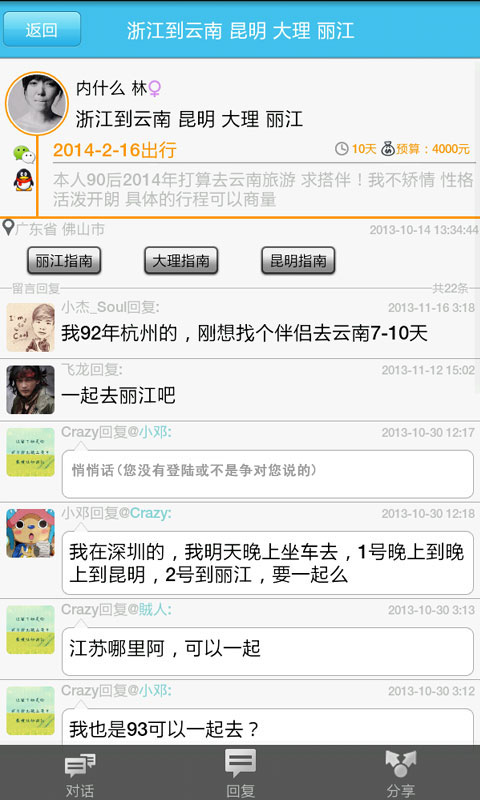Tap the clock icon next to 10天
Viewport: 480px width, 800px height.
[341, 149]
